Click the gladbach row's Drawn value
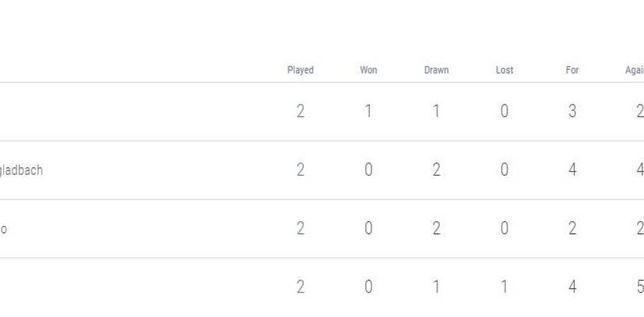Image resolution: width=644 pixels, height=317 pixels. point(436,169)
